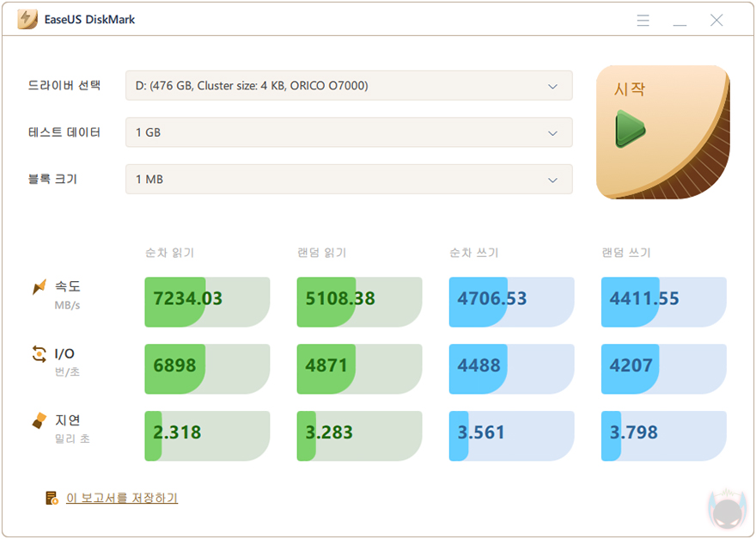This screenshot has height=539, width=756.
Task: Start the benchmark with the 시작 button
Action: click(x=663, y=132)
